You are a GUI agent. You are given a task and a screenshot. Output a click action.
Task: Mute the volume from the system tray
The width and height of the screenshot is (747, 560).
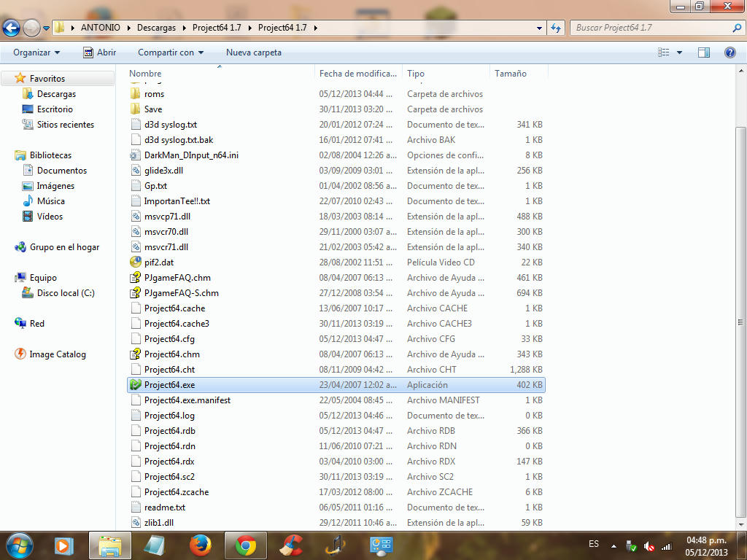[648, 546]
